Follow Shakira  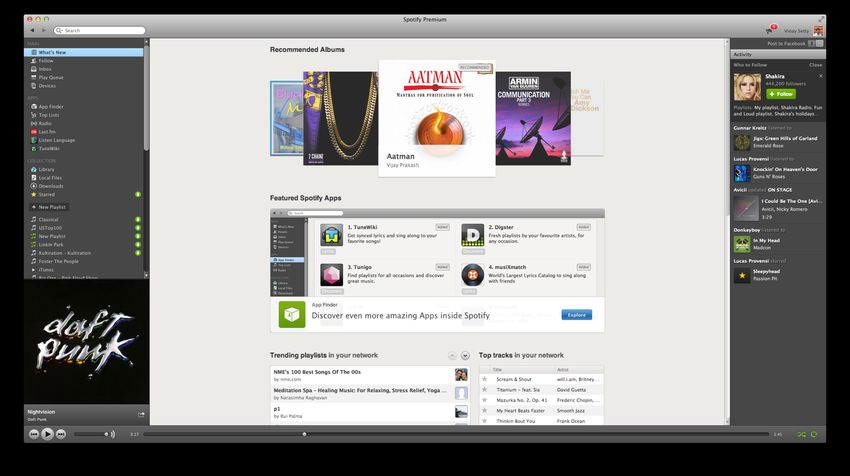pyautogui.click(x=781, y=94)
